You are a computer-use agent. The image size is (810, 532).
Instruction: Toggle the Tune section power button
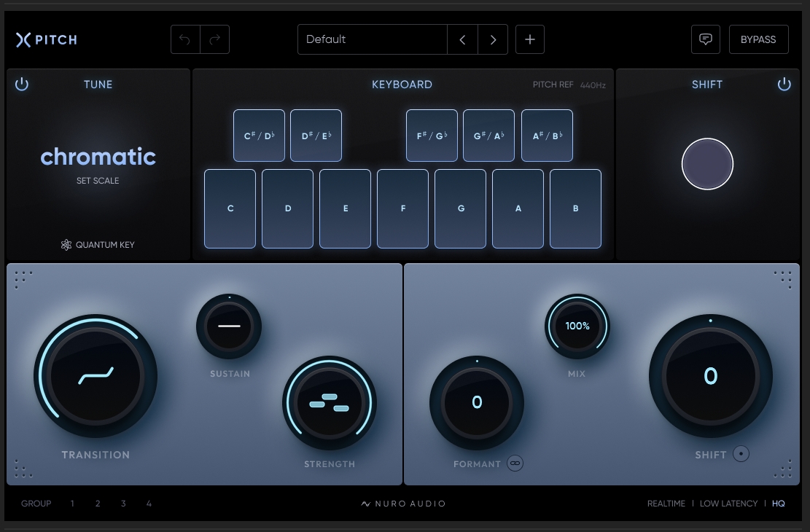coord(22,85)
